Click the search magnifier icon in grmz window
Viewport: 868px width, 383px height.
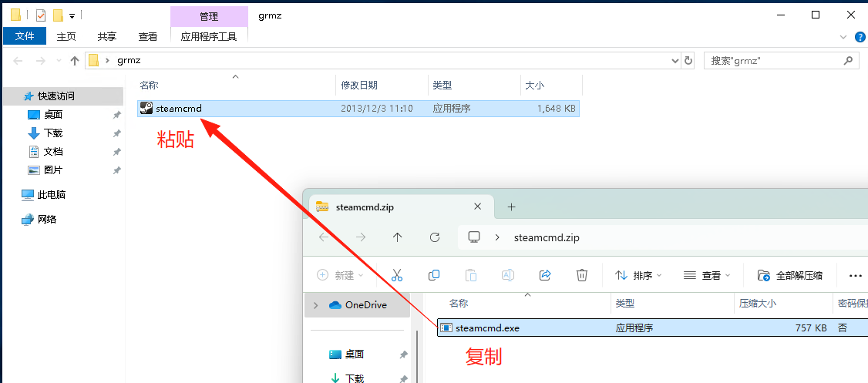848,60
